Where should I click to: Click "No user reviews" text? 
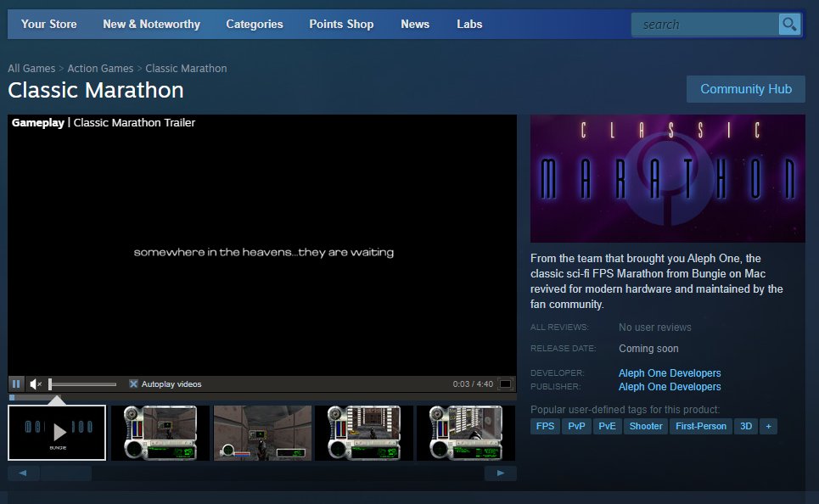655,328
